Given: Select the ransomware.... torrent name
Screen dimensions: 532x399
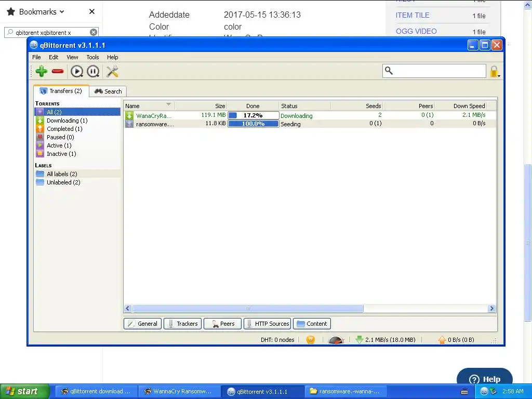Looking at the screenshot, I should [x=155, y=124].
